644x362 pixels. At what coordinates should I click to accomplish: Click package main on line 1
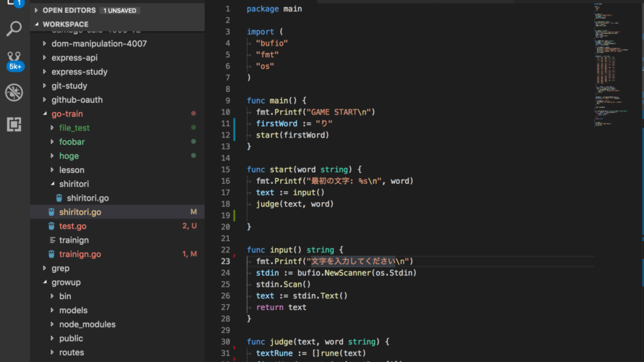(274, 9)
